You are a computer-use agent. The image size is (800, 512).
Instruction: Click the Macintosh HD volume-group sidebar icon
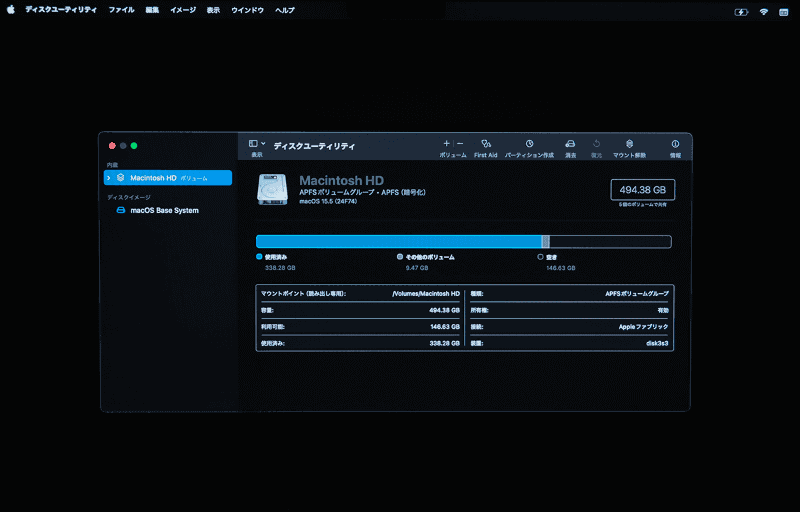tap(120, 177)
